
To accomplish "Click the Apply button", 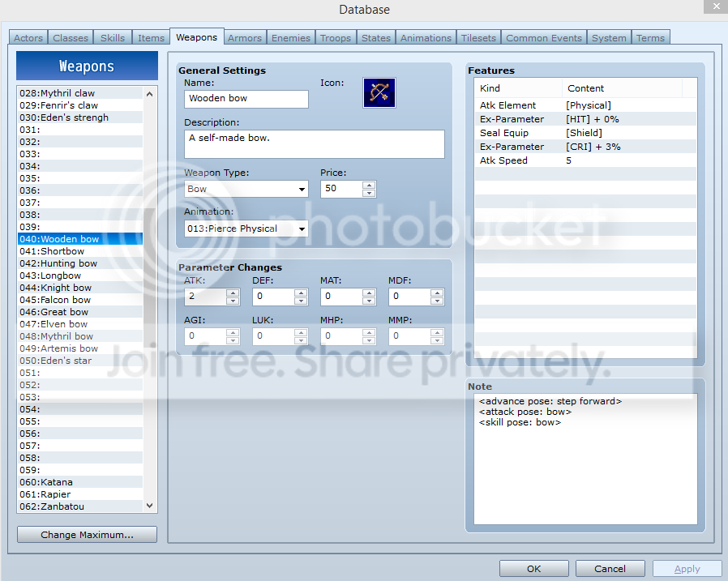I will pyautogui.click(x=687, y=569).
